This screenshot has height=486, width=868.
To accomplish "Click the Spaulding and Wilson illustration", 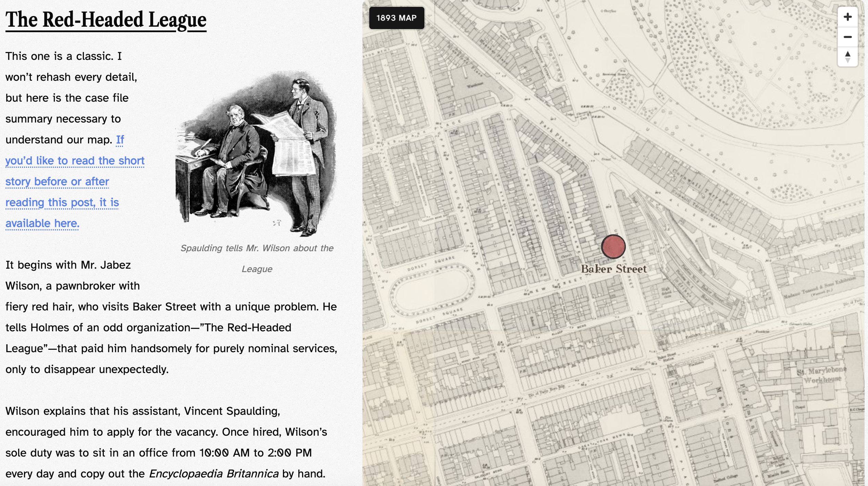I will (257, 154).
